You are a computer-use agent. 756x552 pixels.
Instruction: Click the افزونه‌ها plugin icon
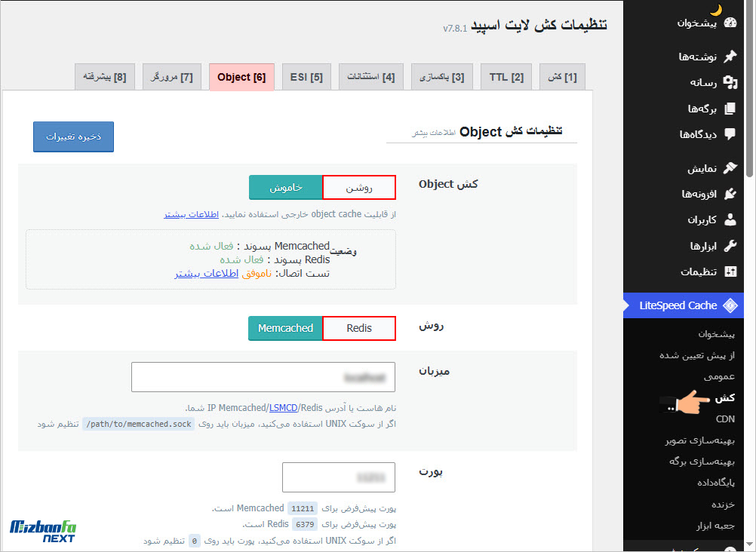(x=730, y=194)
